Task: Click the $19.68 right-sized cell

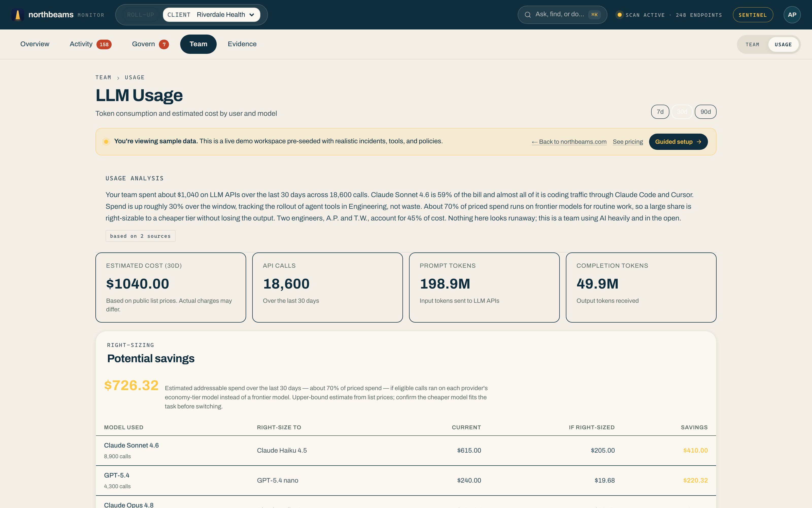Action: click(x=604, y=481)
